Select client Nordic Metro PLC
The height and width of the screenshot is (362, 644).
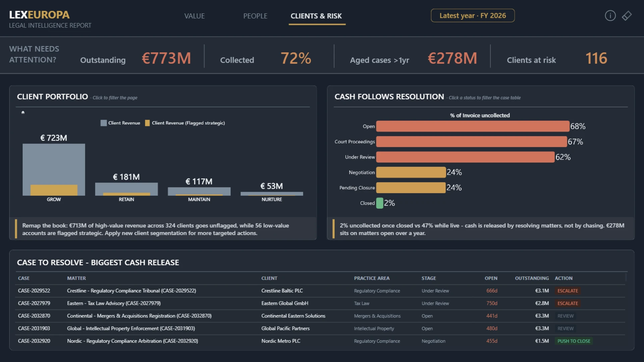click(281, 341)
